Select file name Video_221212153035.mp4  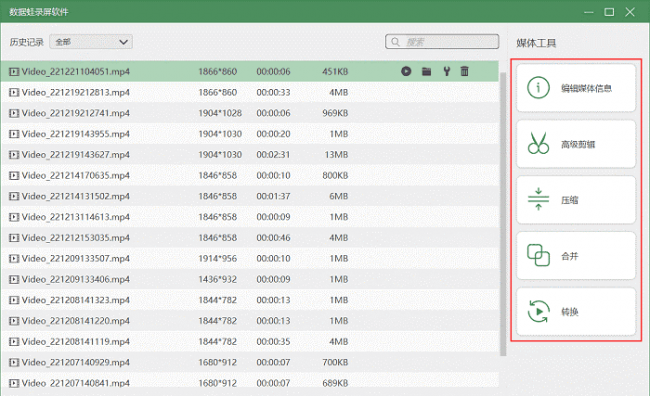(75, 238)
